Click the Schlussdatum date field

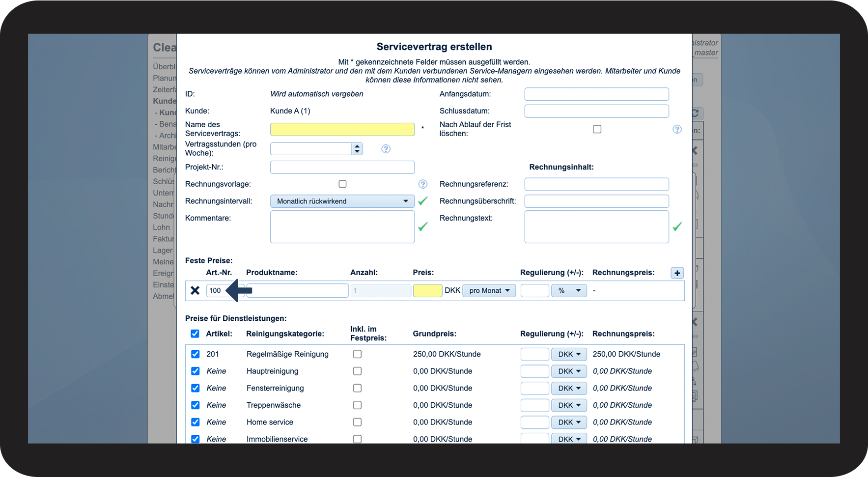[x=596, y=111]
